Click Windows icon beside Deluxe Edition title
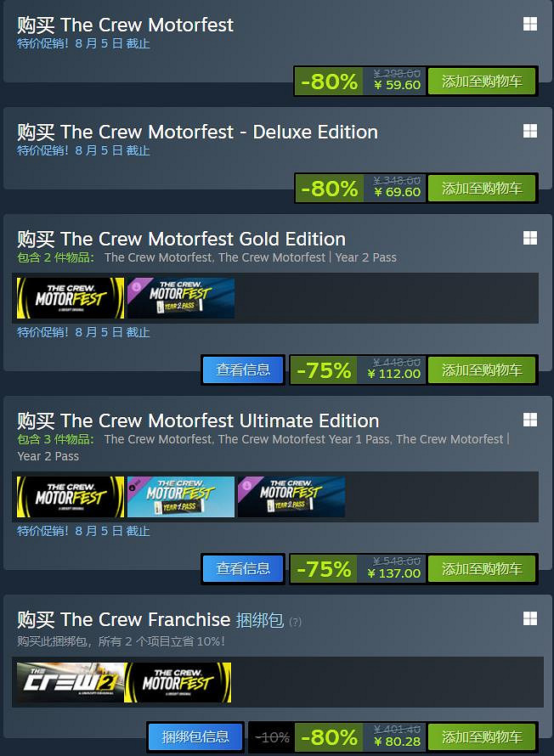Screen dimensions: 554x756 (x=530, y=131)
